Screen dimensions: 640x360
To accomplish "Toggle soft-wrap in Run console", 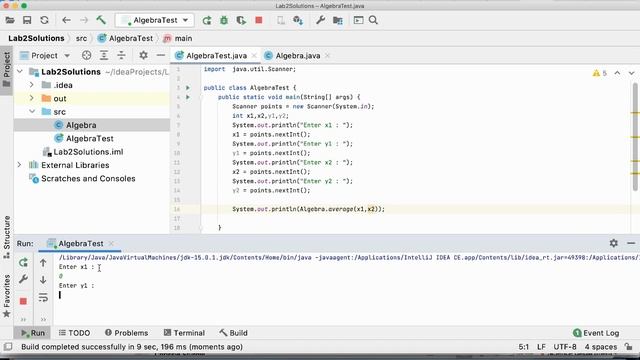I will point(43,297).
